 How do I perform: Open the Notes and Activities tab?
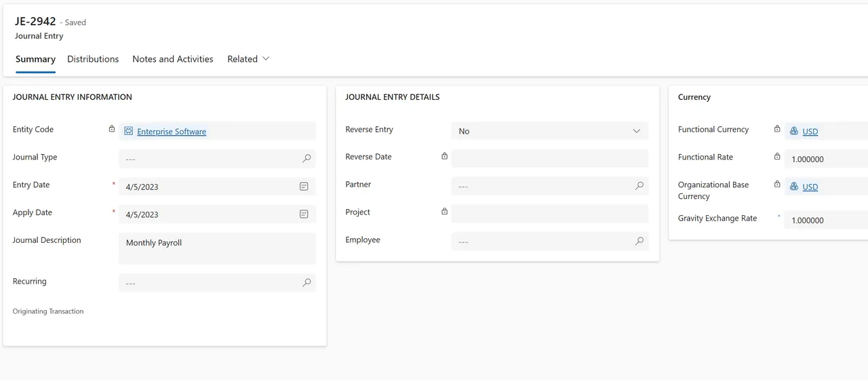click(172, 59)
